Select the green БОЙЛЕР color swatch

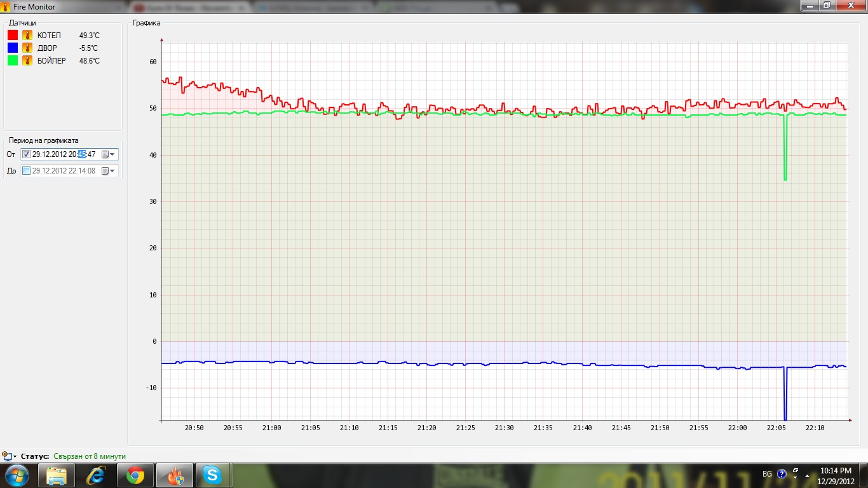(13, 61)
